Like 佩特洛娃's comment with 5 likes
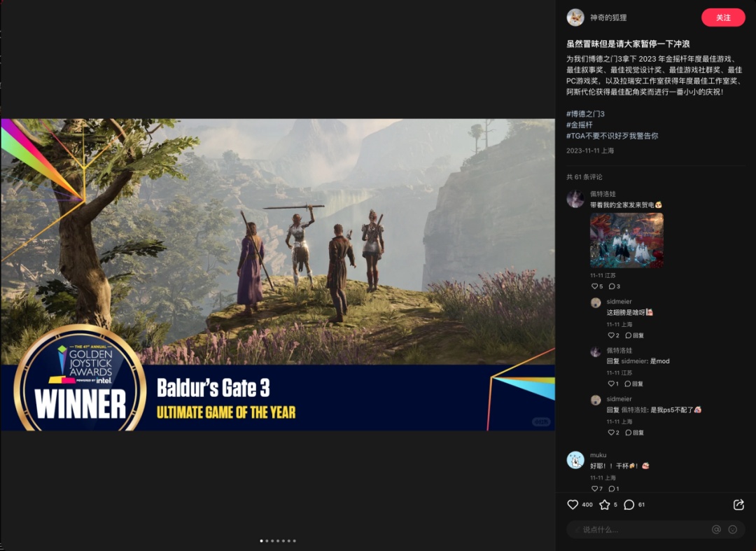 [x=597, y=286]
